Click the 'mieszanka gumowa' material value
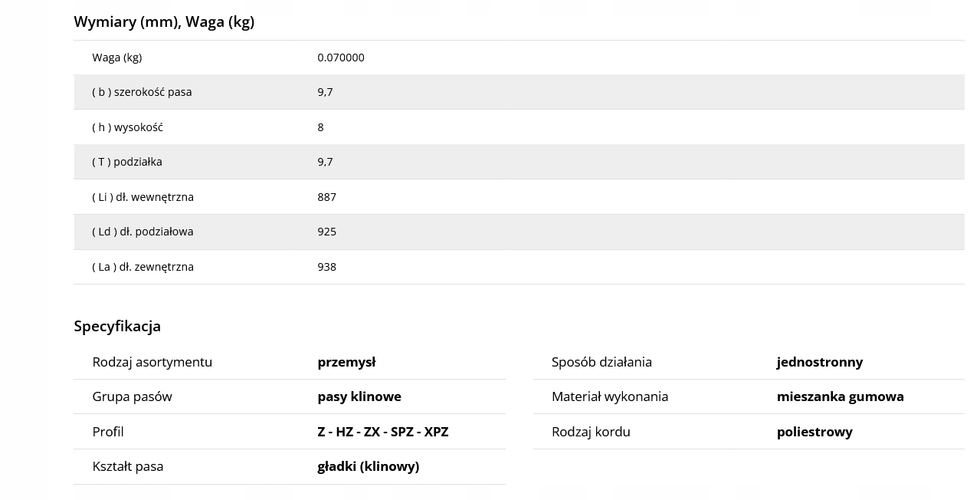Screen dimensions: 980x500 (x=841, y=396)
